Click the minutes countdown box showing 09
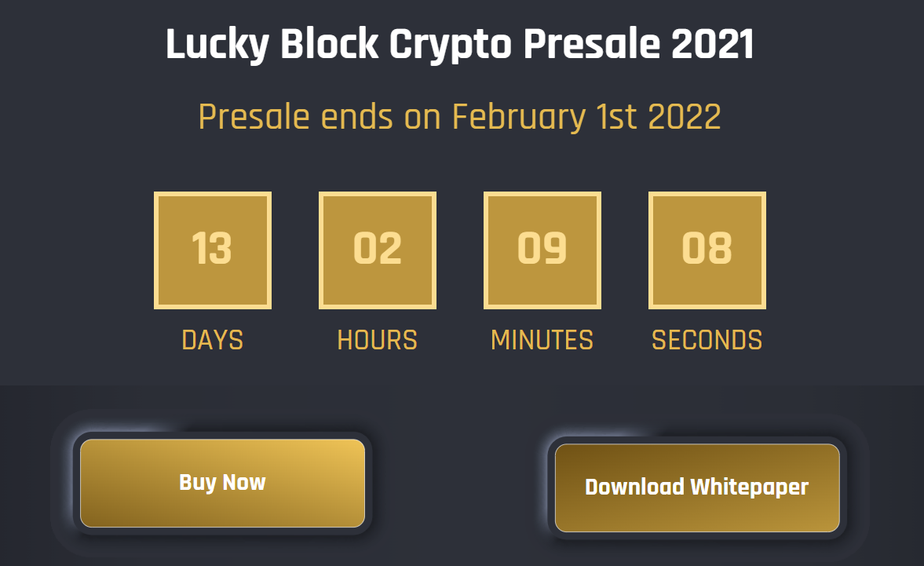Viewport: 924px width, 566px height. coord(542,250)
